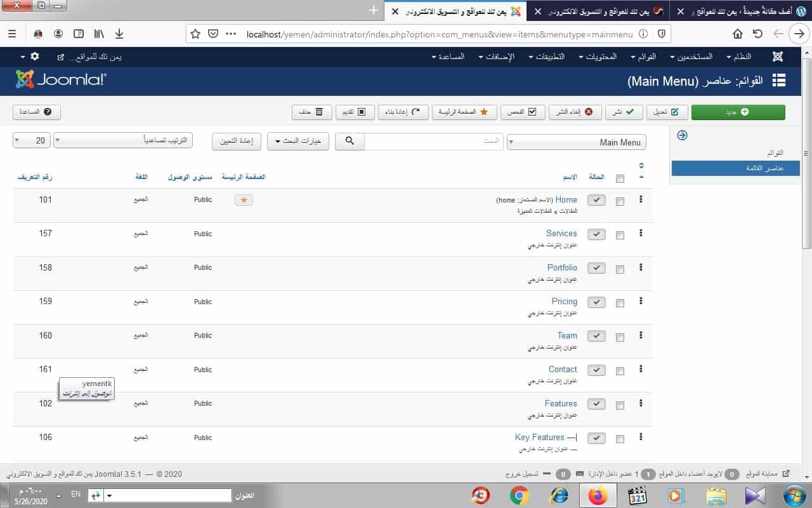Tick the checkbox for the Services menu item

point(620,235)
